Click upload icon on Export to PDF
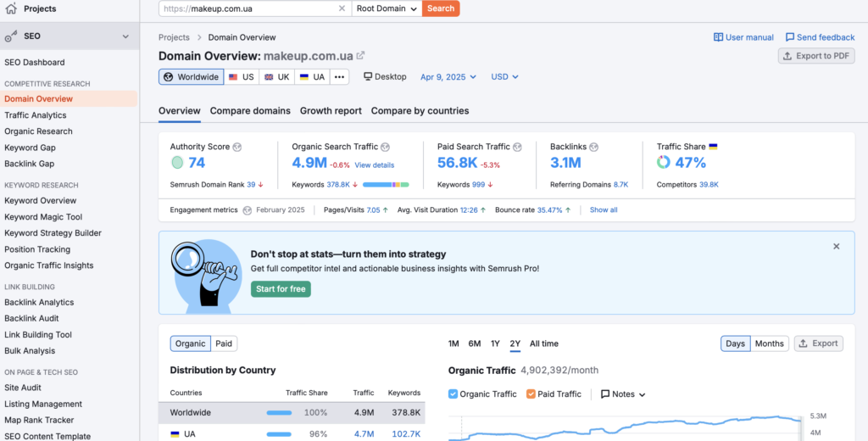Viewport: 868px width, 441px height. [787, 56]
